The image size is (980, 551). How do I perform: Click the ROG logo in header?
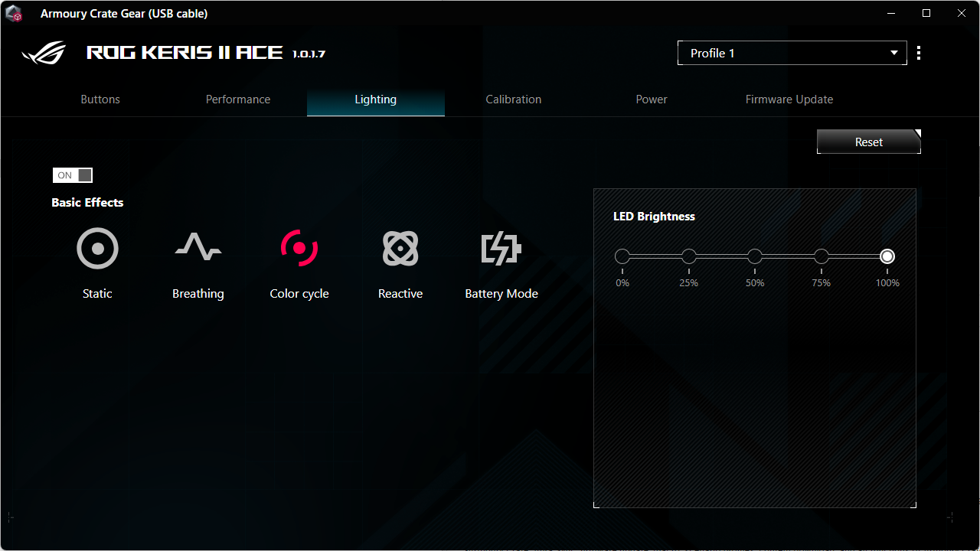pos(44,54)
